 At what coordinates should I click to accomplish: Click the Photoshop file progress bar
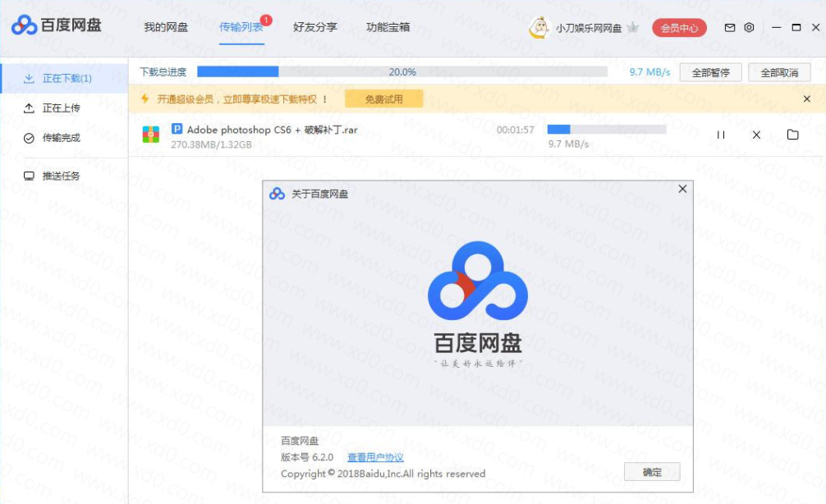coord(606,129)
